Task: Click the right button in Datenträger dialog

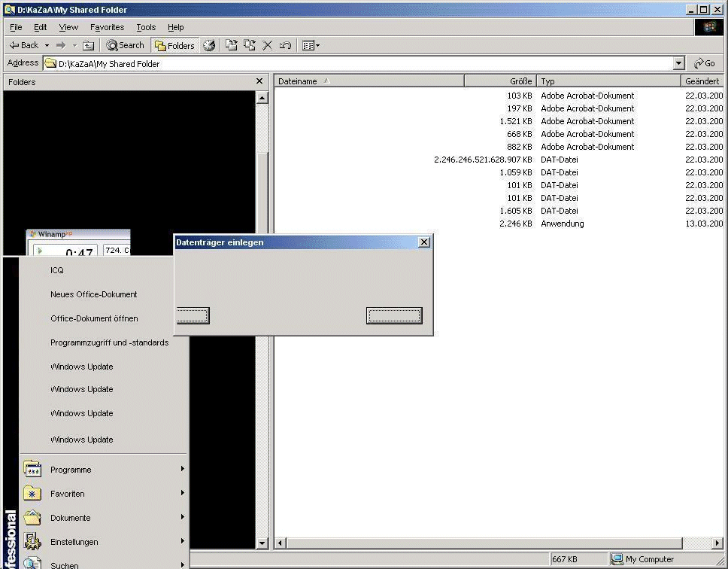Action: click(394, 315)
